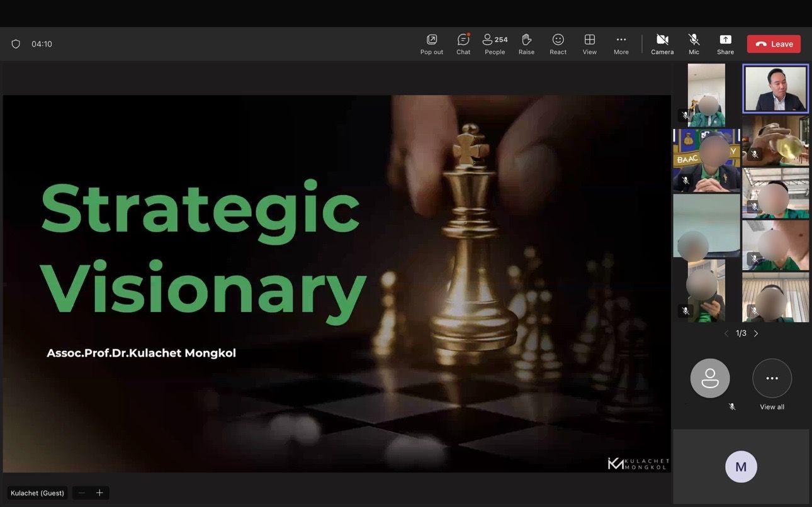
Task: Leave the meeting
Action: coord(774,44)
